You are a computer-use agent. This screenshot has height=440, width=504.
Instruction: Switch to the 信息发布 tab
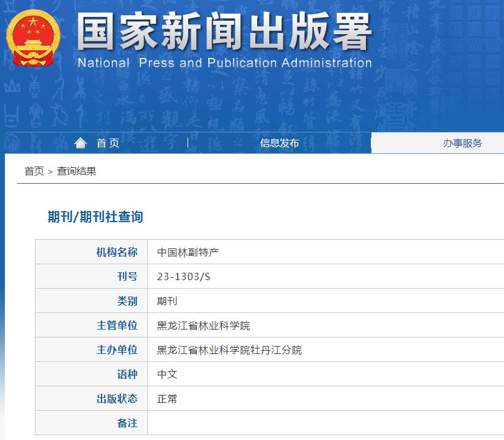tap(279, 142)
